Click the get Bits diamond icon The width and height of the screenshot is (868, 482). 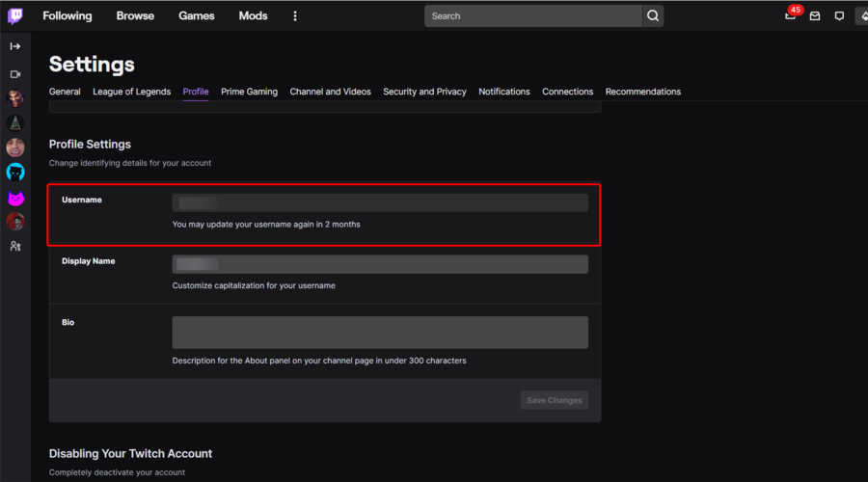tap(861, 15)
